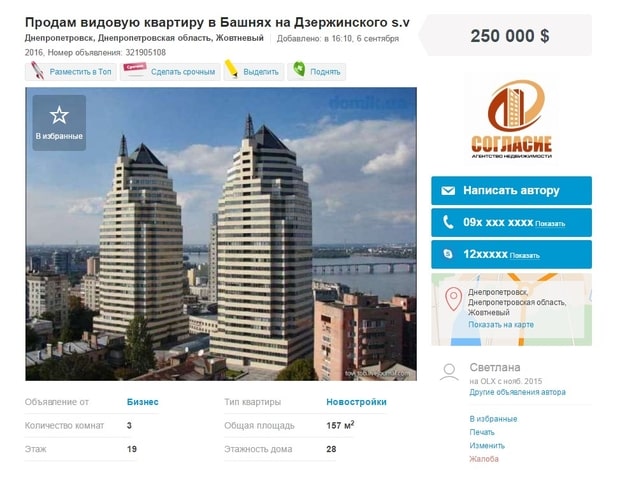Click the envelope icon on Написать автору
Viewport: 620px width, 477px height.
coord(448,191)
